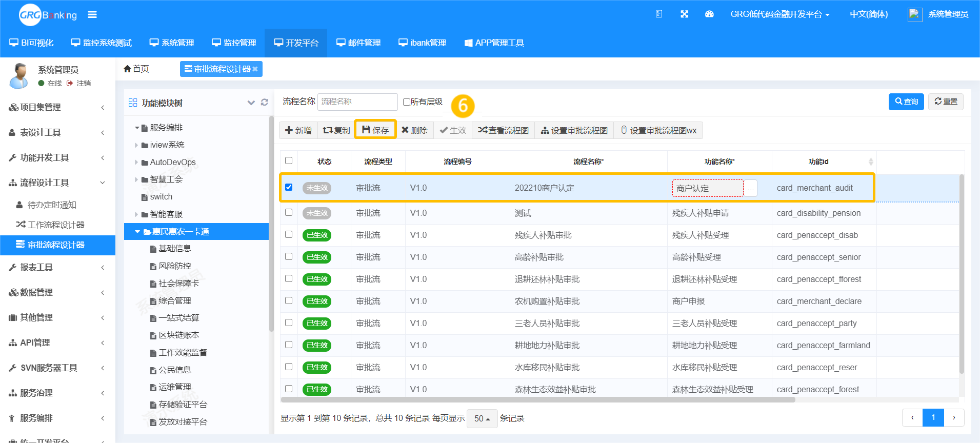Click the 商户认定 function name field

point(708,188)
